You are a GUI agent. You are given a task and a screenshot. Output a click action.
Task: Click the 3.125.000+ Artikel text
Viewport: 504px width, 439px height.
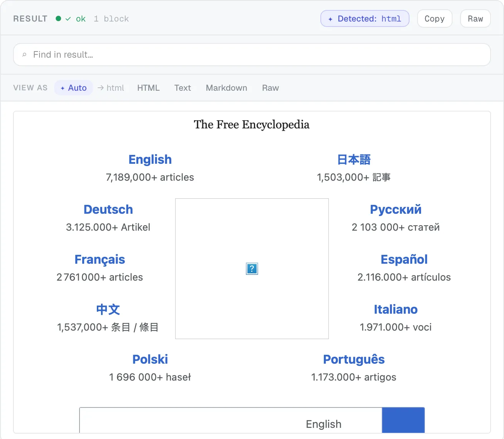[x=108, y=227]
